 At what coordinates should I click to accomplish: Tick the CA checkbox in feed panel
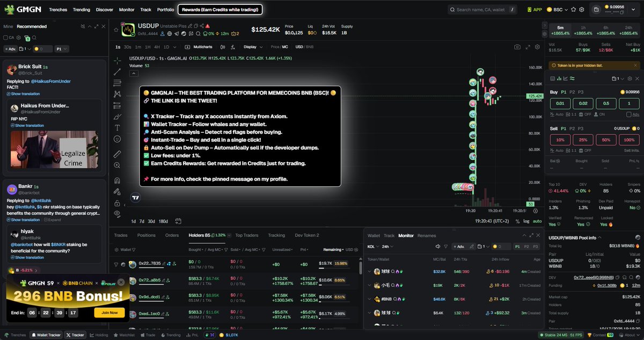point(6,38)
